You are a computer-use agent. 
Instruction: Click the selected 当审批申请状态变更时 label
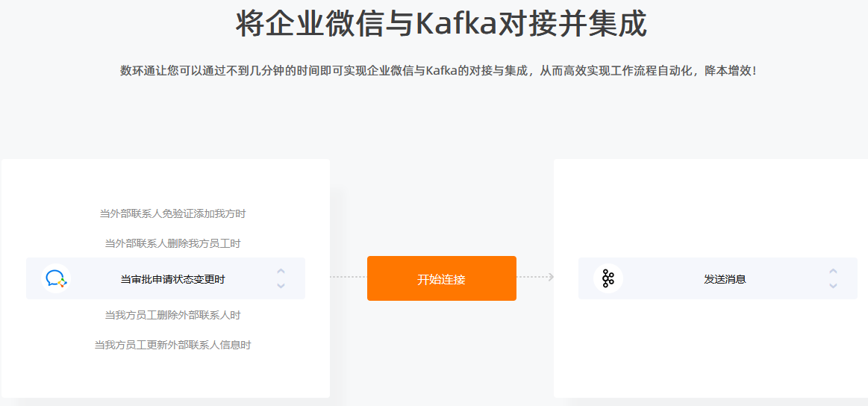pyautogui.click(x=172, y=279)
